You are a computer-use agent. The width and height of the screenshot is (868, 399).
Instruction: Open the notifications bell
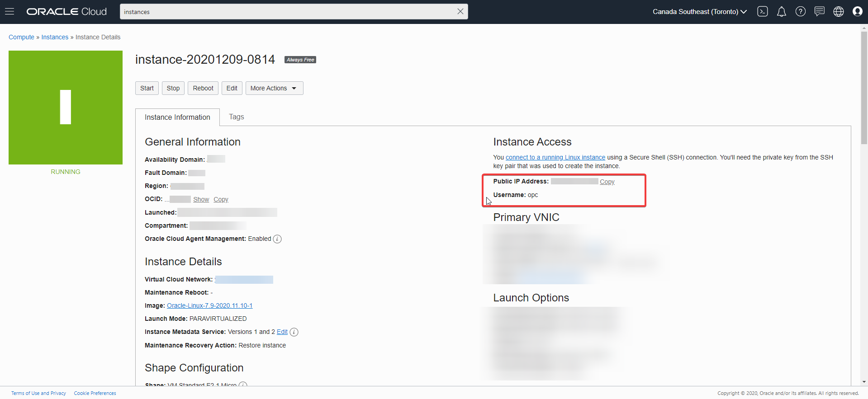(x=782, y=12)
